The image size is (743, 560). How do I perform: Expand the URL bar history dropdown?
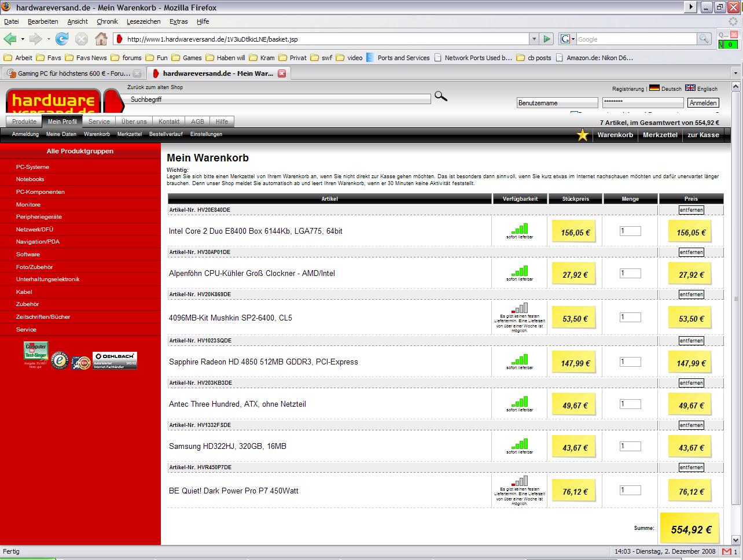point(534,39)
